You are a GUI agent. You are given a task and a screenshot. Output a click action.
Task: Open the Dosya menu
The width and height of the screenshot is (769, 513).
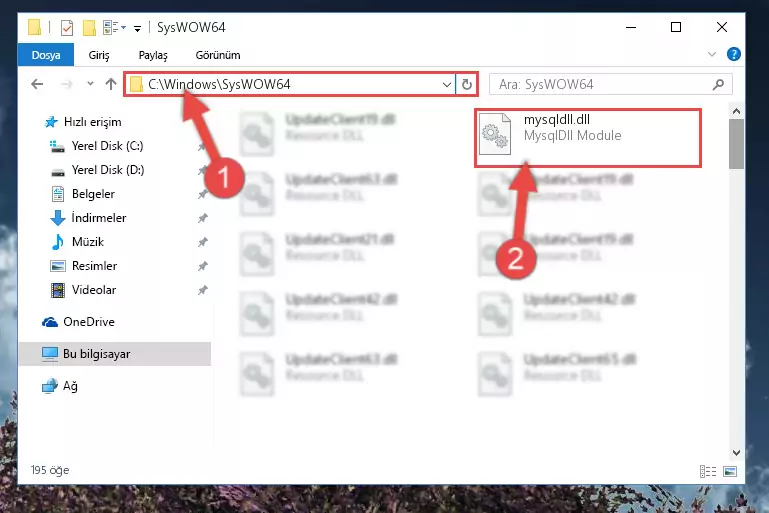point(46,55)
